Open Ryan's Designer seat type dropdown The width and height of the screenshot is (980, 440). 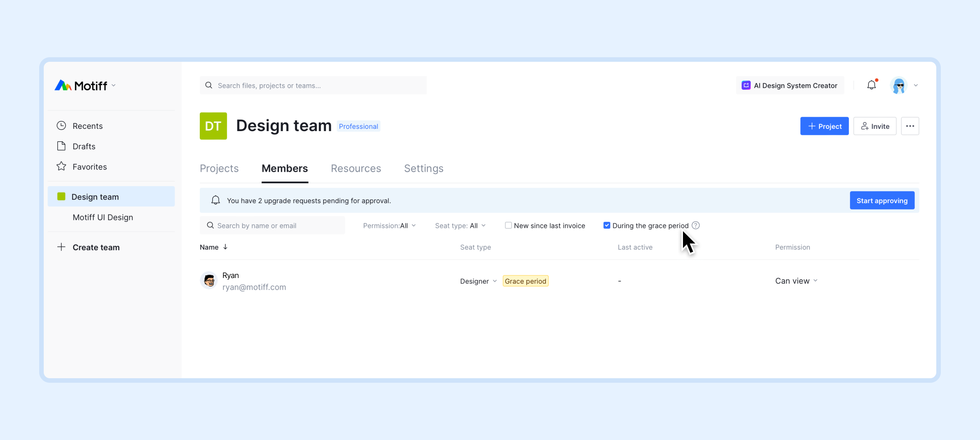(478, 281)
